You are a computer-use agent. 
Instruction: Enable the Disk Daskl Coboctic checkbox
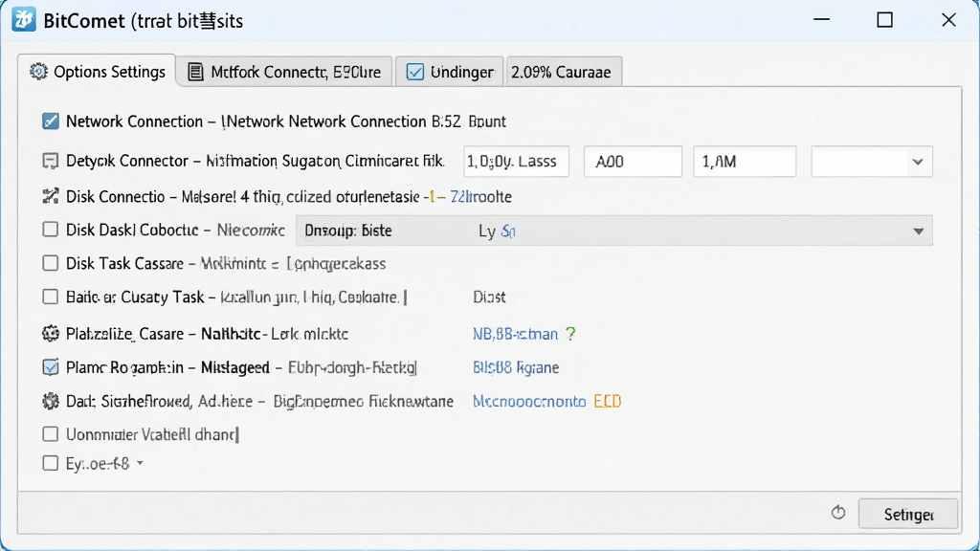click(x=50, y=230)
